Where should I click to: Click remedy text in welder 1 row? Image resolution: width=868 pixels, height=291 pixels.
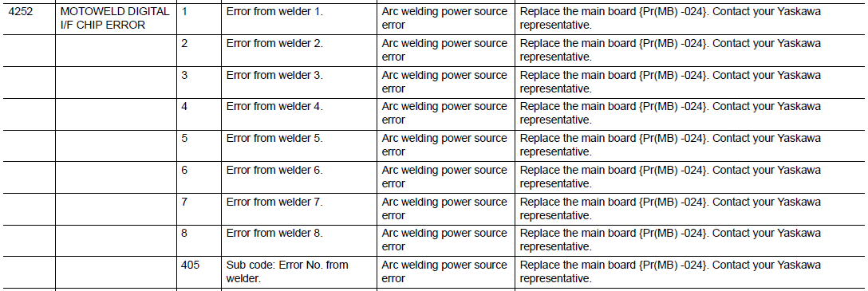671,18
